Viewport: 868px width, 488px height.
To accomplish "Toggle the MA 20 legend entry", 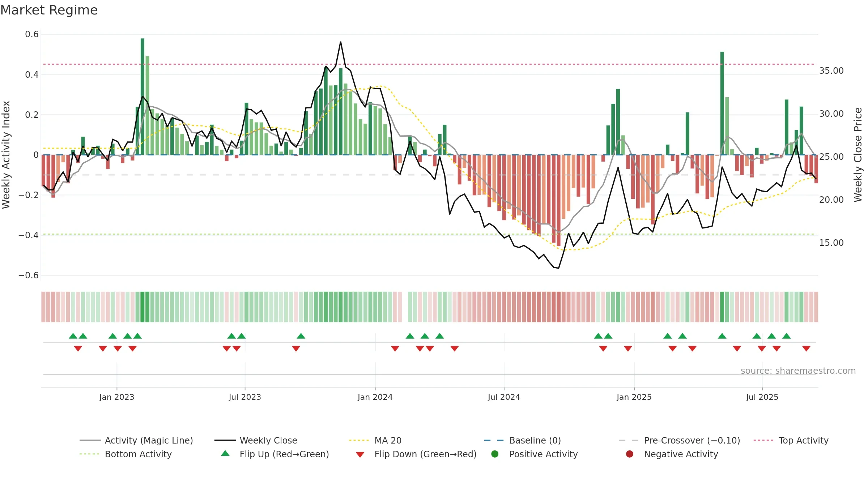I will (375, 440).
